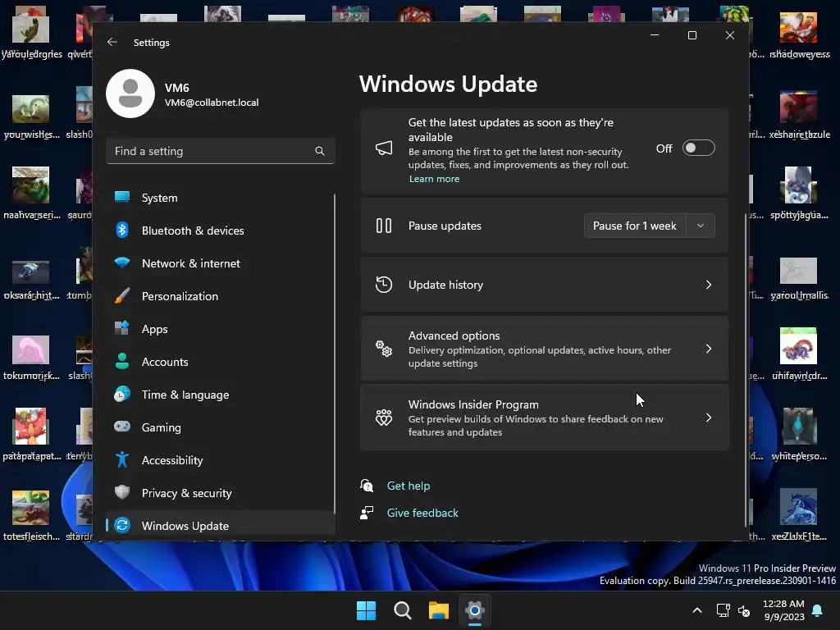Screen dimensions: 840x630
Task: Show hidden tray icons chevron
Action: (x=697, y=610)
